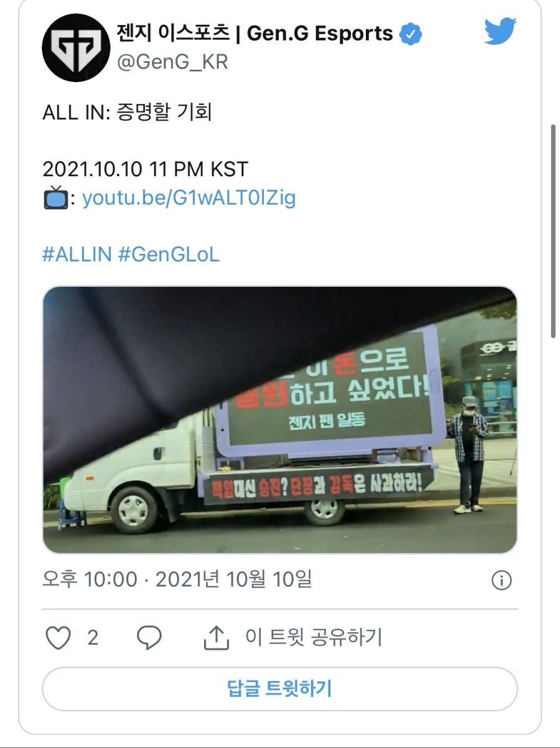The height and width of the screenshot is (748, 560).
Task: Open the truck photo attached to tweet
Action: click(280, 420)
